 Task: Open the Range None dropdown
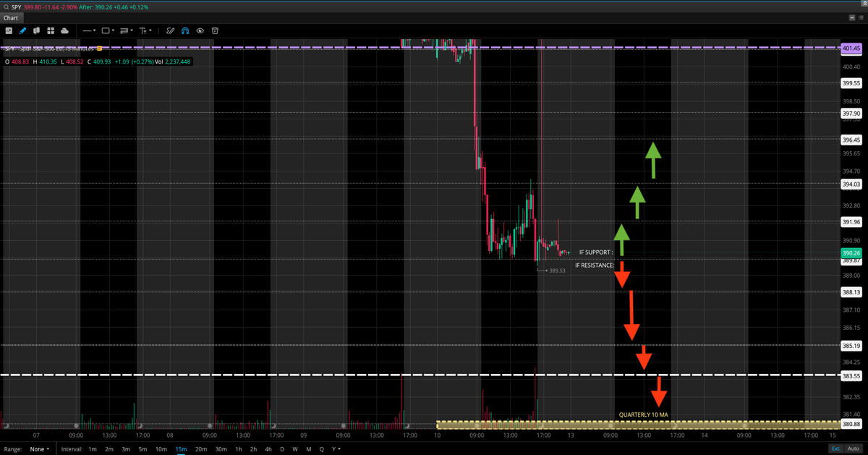40,449
